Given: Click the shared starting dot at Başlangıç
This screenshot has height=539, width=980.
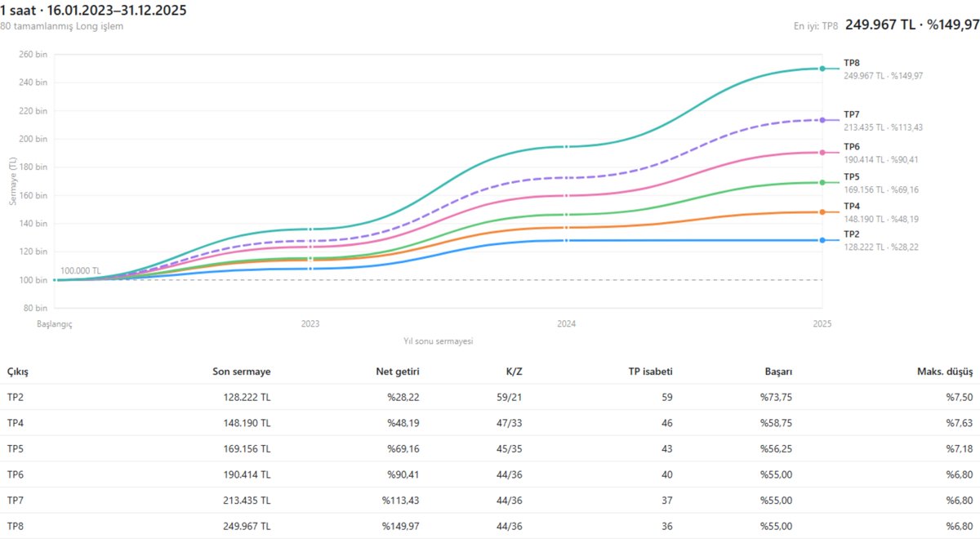Looking at the screenshot, I should coord(55,280).
